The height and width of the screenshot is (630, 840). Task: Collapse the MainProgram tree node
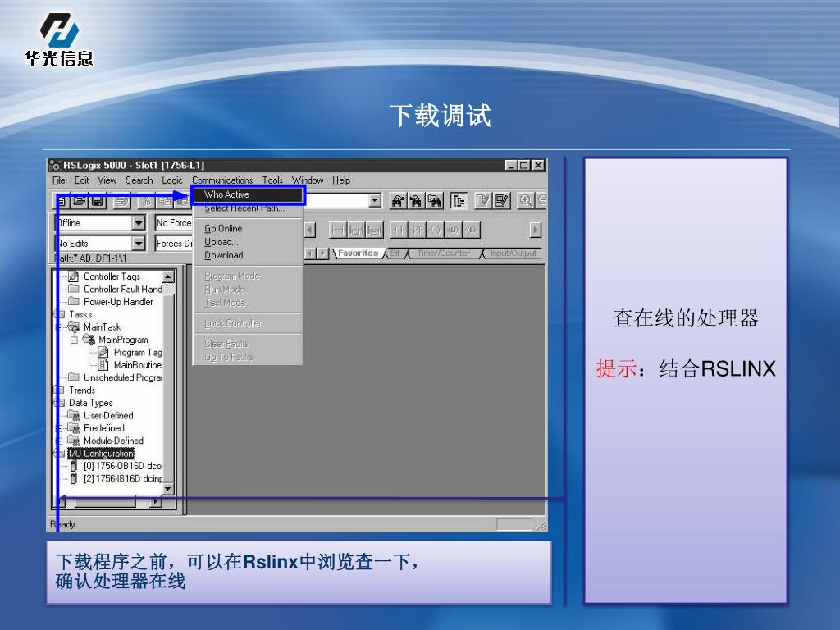tap(74, 340)
